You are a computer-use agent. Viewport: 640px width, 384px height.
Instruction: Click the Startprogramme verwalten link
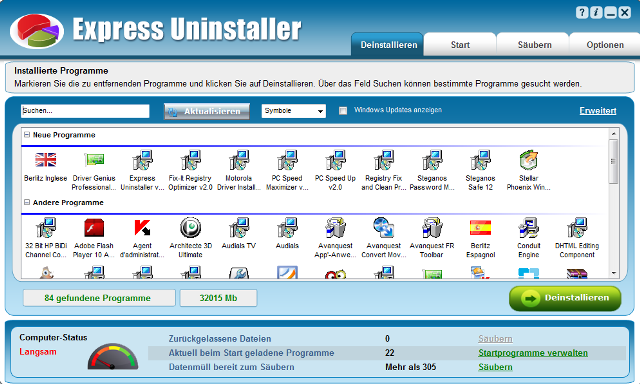pyautogui.click(x=533, y=353)
